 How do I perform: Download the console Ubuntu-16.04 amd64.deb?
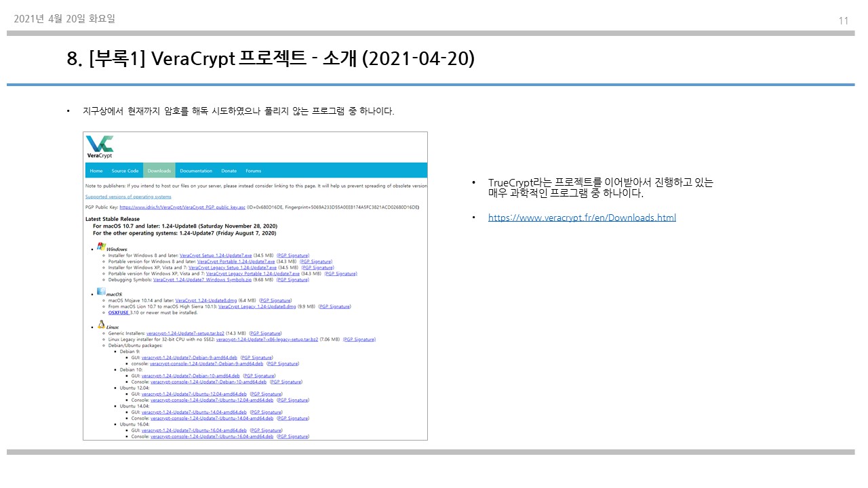tap(212, 436)
